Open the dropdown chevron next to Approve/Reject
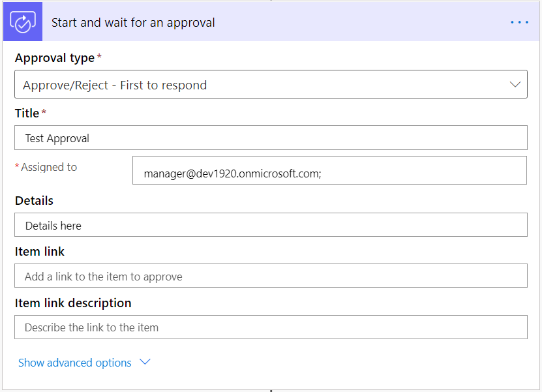 click(x=516, y=84)
